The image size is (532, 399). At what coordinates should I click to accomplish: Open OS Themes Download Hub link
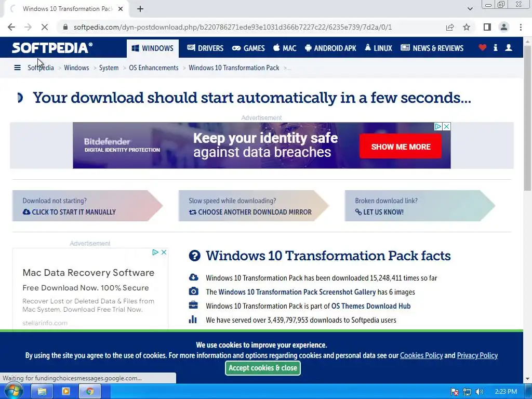[371, 306]
